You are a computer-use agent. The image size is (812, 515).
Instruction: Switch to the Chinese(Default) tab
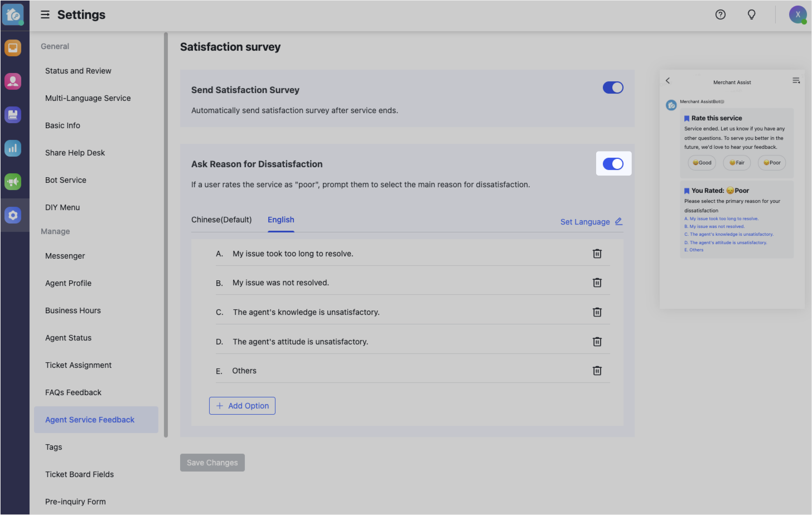[x=221, y=220]
